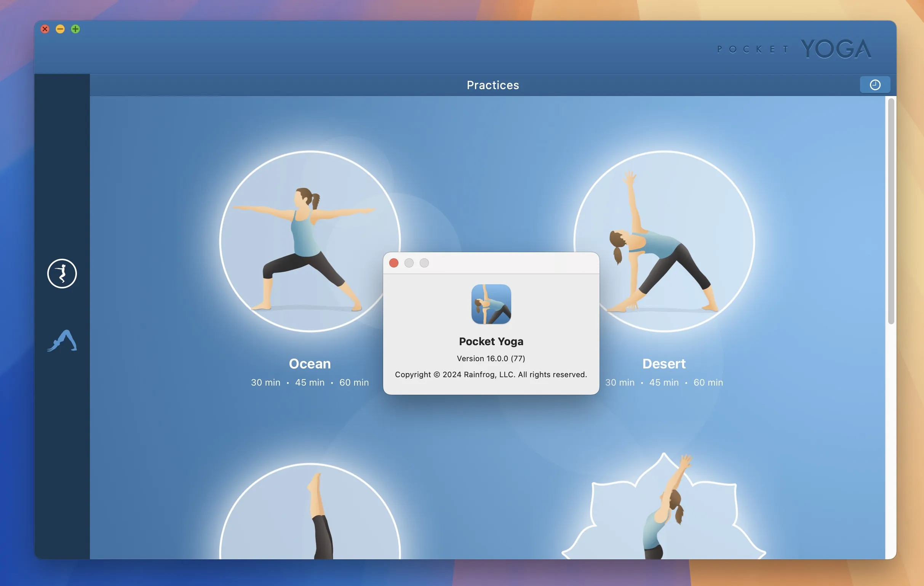Select the Ocean practice warrior thumbnail
The width and height of the screenshot is (924, 586).
[310, 242]
